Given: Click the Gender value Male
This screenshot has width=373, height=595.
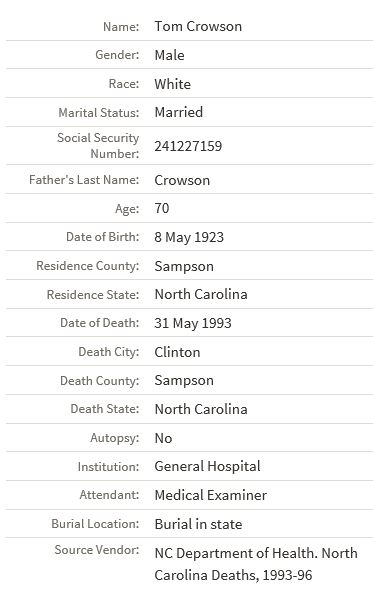Looking at the screenshot, I should click(x=169, y=55).
